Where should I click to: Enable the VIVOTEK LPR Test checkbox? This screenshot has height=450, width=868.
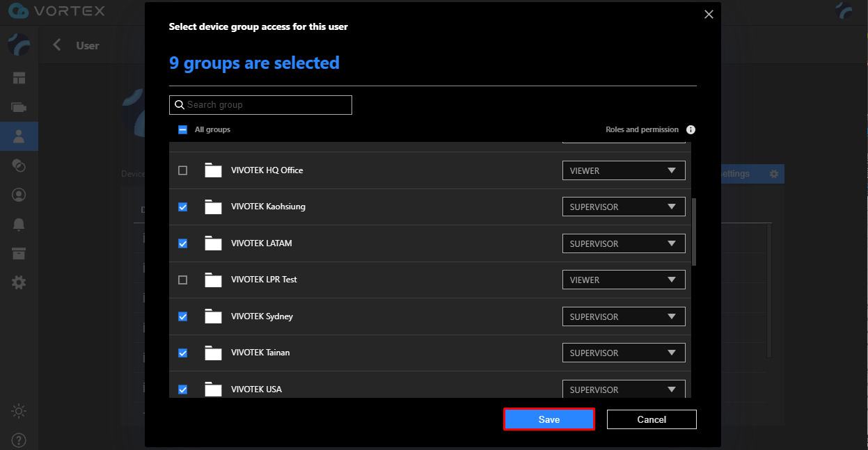pos(183,280)
